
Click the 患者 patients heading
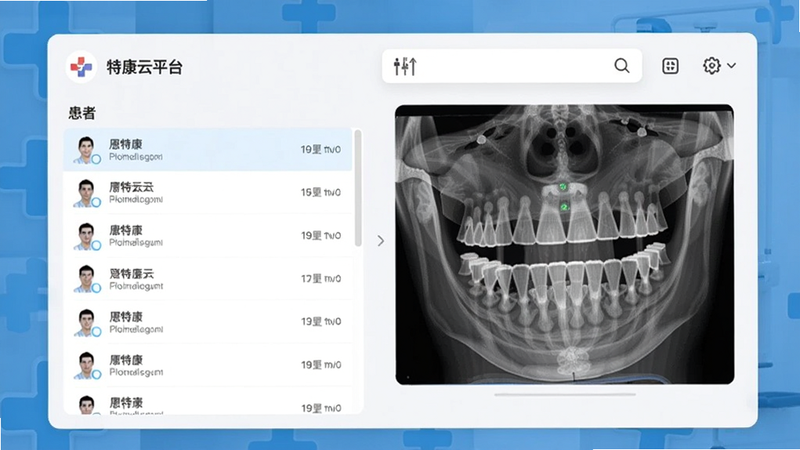coord(82,113)
